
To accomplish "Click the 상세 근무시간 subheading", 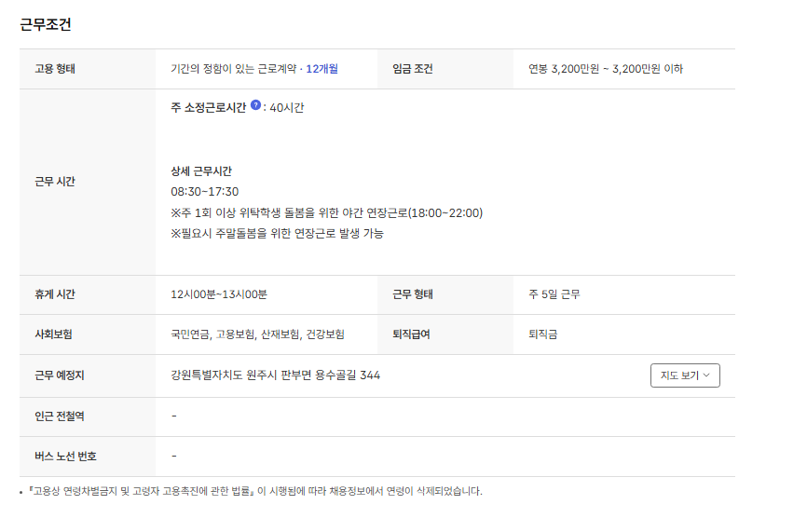I will tap(201, 171).
